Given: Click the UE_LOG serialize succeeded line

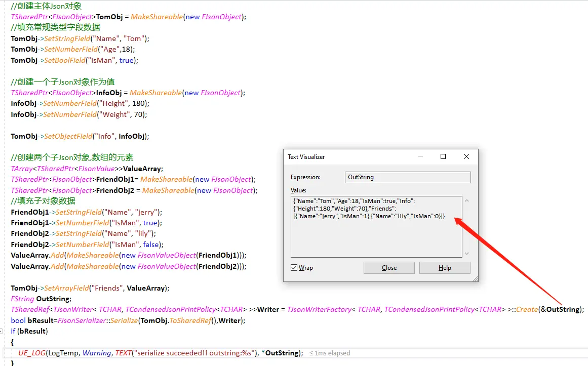Looking at the screenshot, I should [161, 353].
